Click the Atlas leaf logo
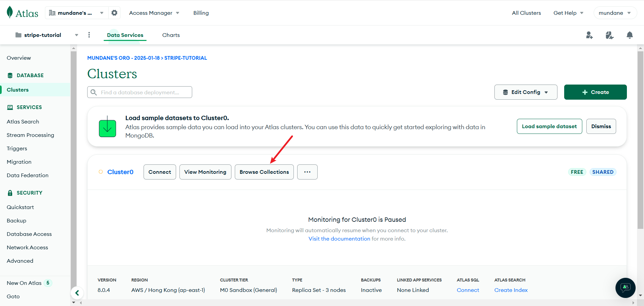 point(10,12)
